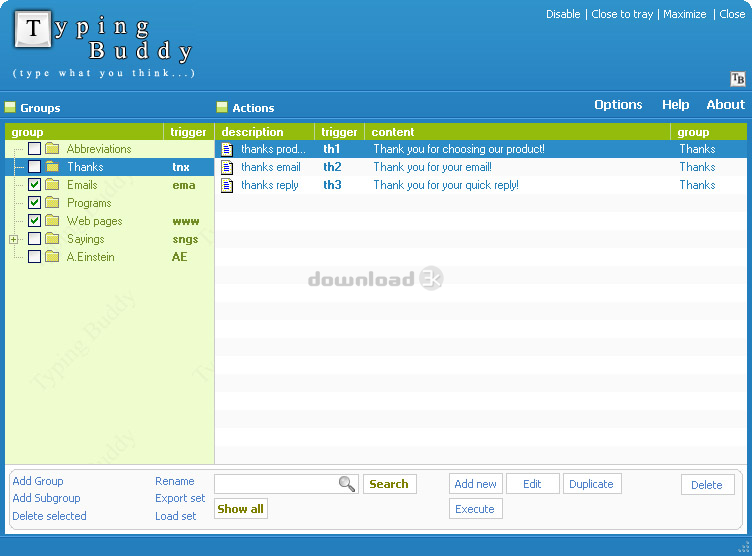Expand the Sayings group tree node
The width and height of the screenshot is (752, 556).
click(x=13, y=239)
